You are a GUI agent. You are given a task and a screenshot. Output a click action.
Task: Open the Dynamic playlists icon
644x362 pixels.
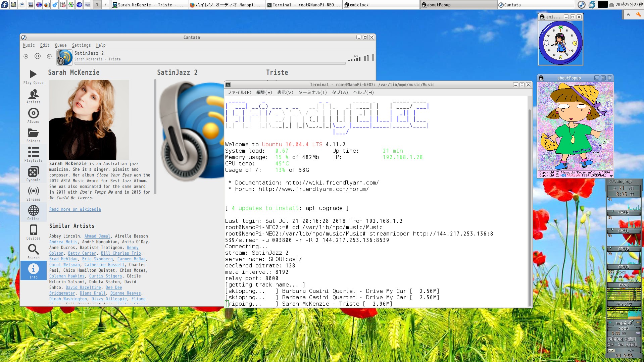point(33,174)
